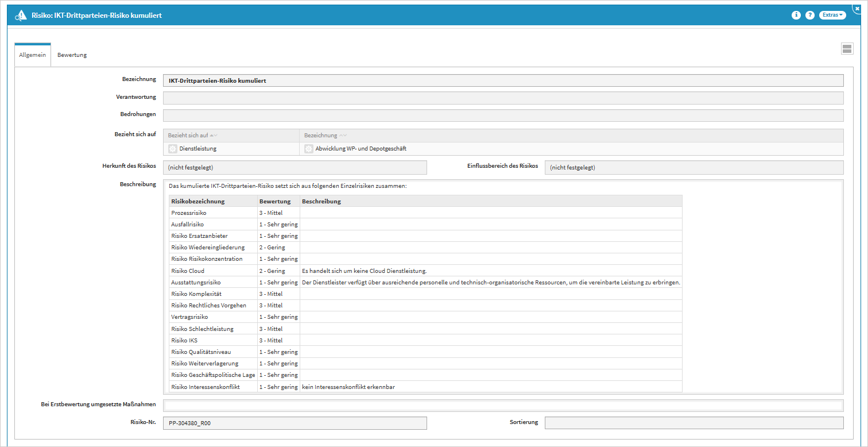Click the Dienstleistung table cell
This screenshot has width=868, height=447.
(198, 149)
